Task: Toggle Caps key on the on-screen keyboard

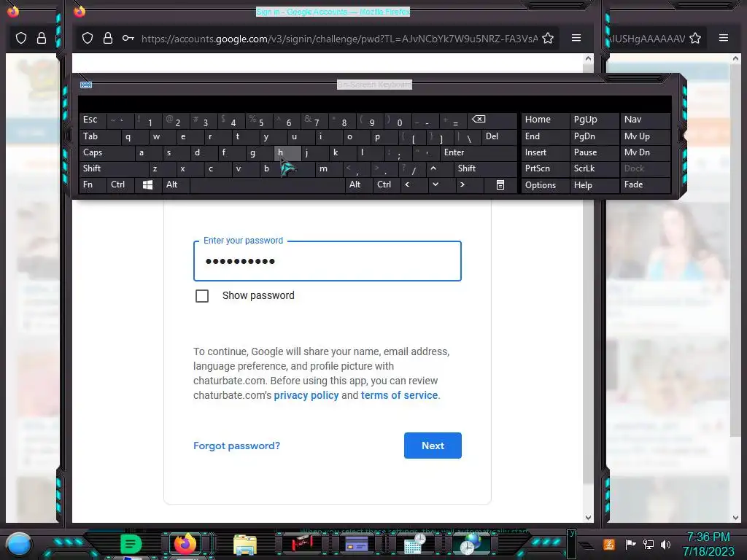Action: [107, 152]
